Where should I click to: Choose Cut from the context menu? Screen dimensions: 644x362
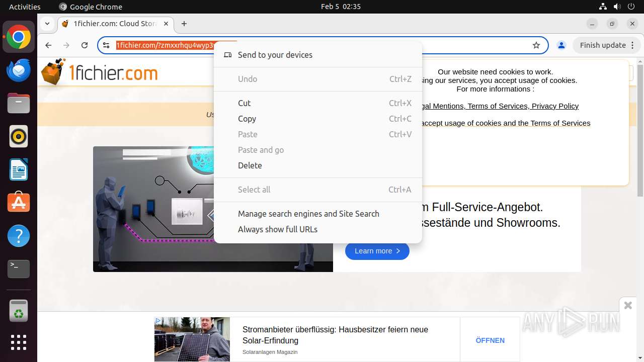tap(318, 103)
